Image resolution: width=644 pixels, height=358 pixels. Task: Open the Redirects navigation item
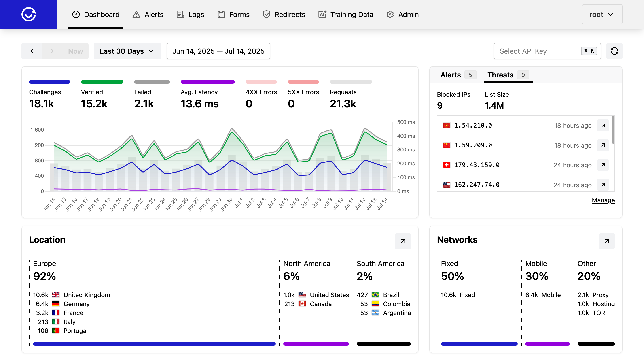(x=284, y=14)
